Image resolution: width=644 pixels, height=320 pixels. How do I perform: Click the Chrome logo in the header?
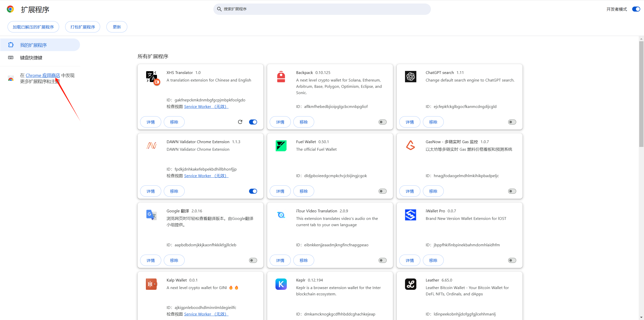(10, 9)
